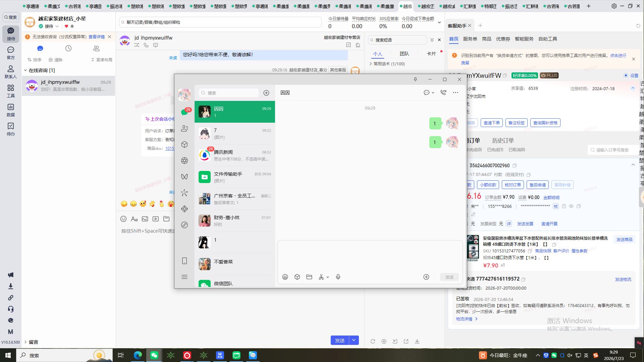Open 工具 tools icon in left sidebar
Screen dimensions: 644x362
point(11,91)
